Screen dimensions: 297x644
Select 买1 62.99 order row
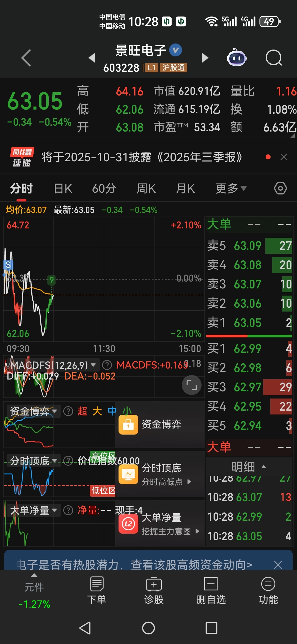(x=249, y=349)
